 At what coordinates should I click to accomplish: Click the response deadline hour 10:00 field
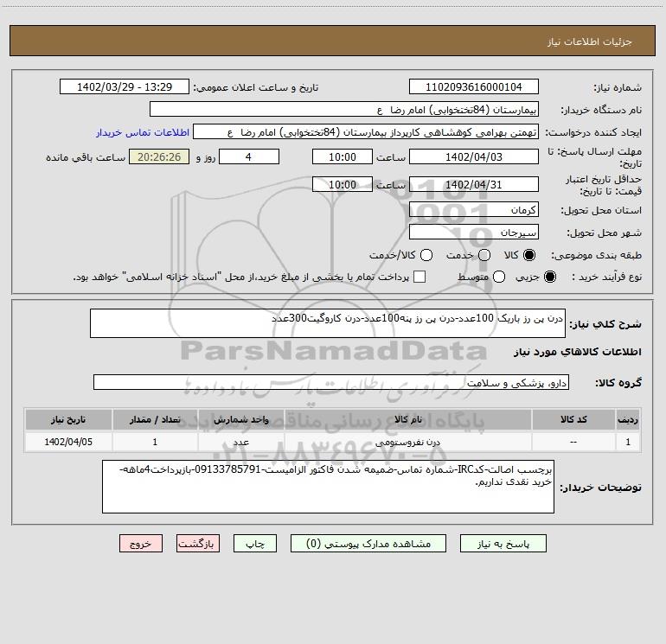(x=343, y=156)
